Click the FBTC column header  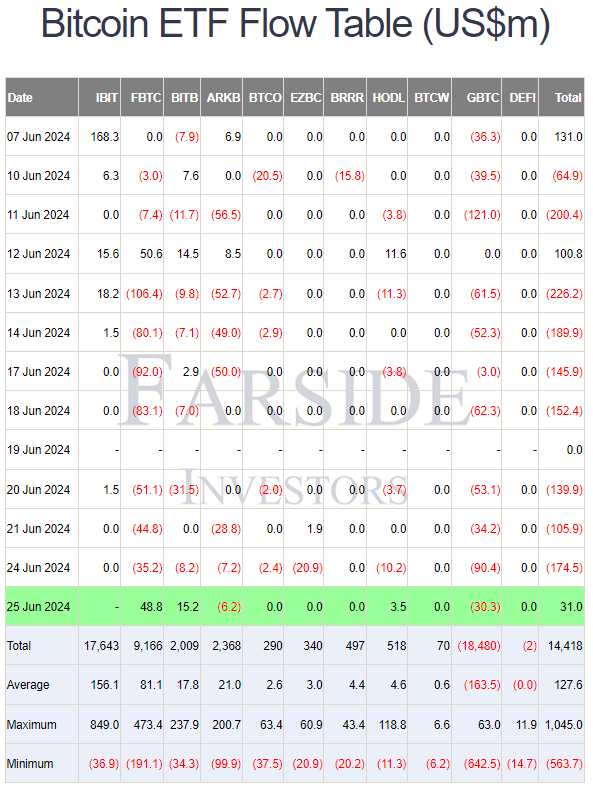tap(142, 97)
